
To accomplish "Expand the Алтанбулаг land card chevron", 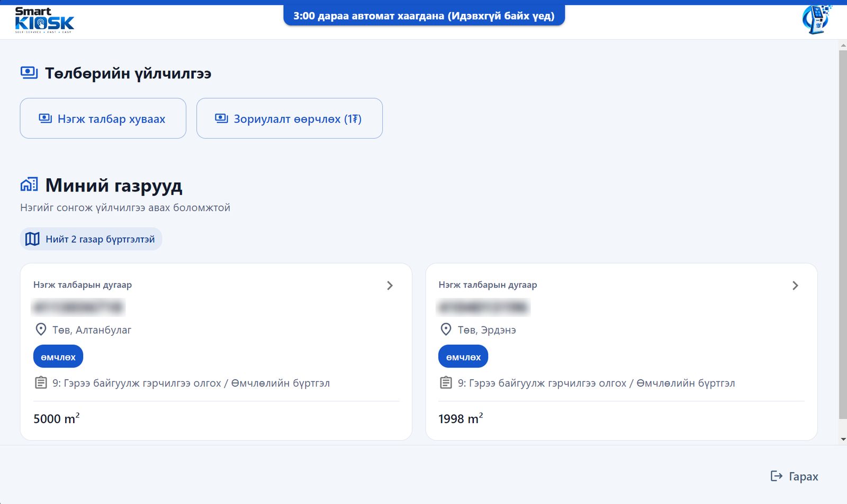I will pyautogui.click(x=390, y=286).
